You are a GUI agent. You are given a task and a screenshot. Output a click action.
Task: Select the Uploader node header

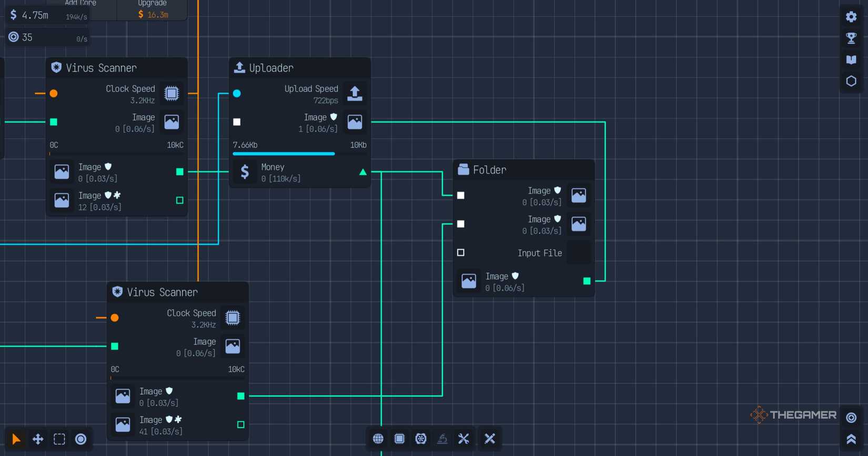pos(271,68)
